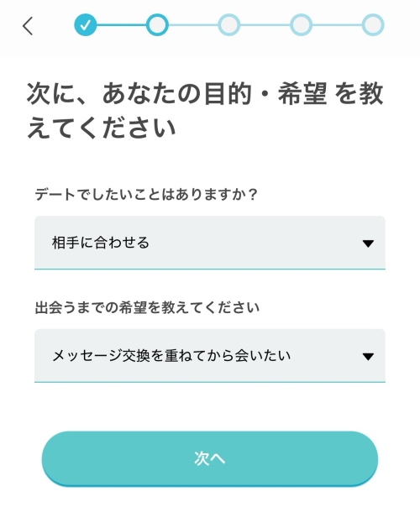This screenshot has width=420, height=523.
Task: Select the third progress step circle
Action: click(229, 24)
